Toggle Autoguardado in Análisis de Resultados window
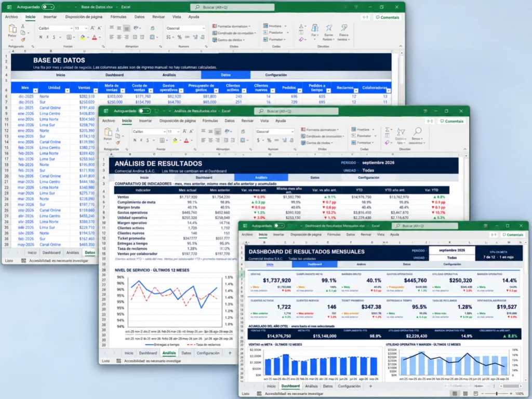Viewport: 532px width, 399px height. [144, 111]
